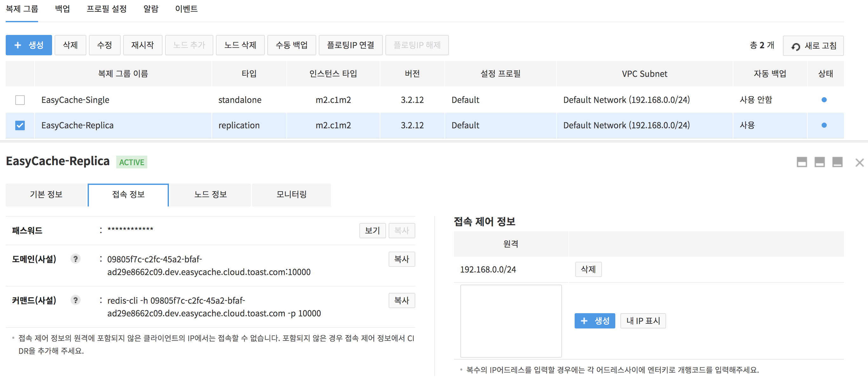This screenshot has width=868, height=385.
Task: Click the 버전 column header
Action: pos(412,74)
